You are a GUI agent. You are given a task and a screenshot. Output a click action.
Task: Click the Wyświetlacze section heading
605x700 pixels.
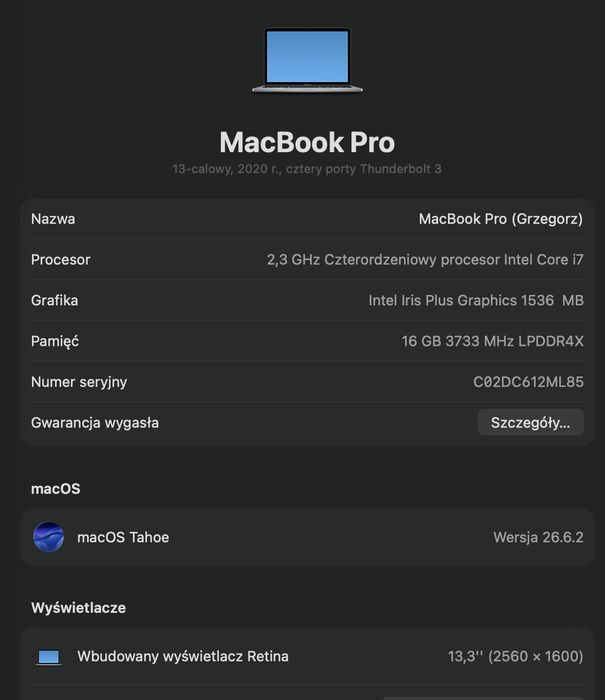click(79, 608)
